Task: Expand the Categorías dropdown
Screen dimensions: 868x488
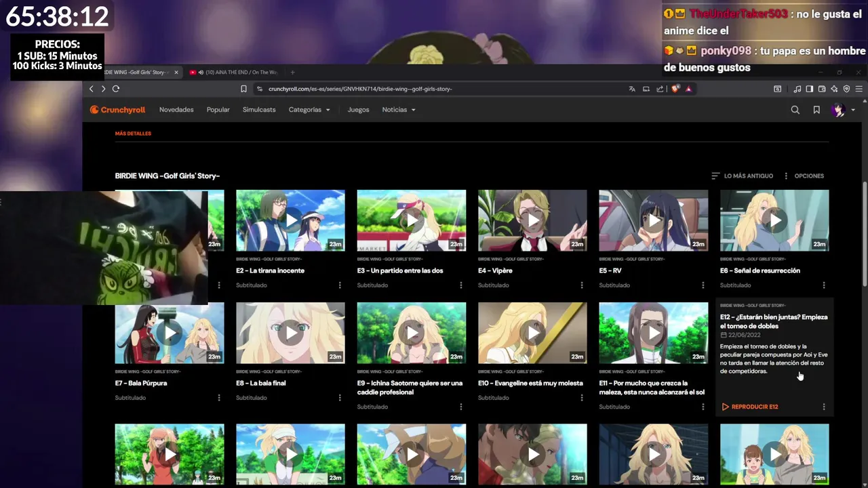Action: tap(309, 110)
